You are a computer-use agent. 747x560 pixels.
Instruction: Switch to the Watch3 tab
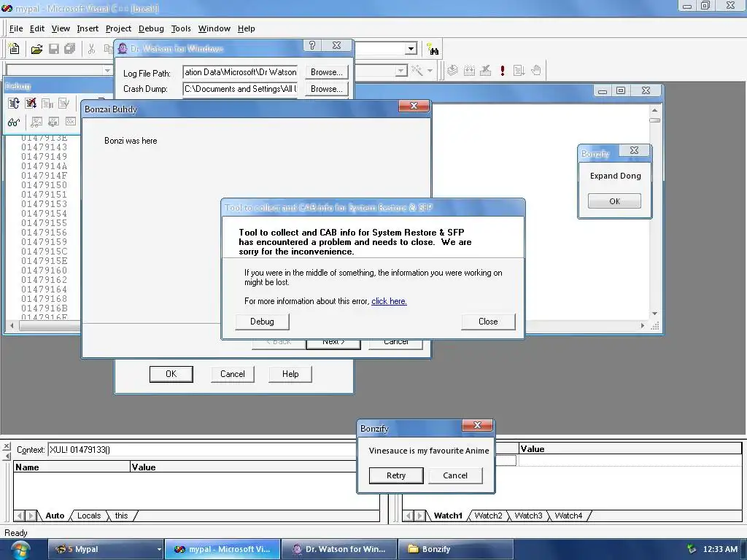click(x=528, y=516)
